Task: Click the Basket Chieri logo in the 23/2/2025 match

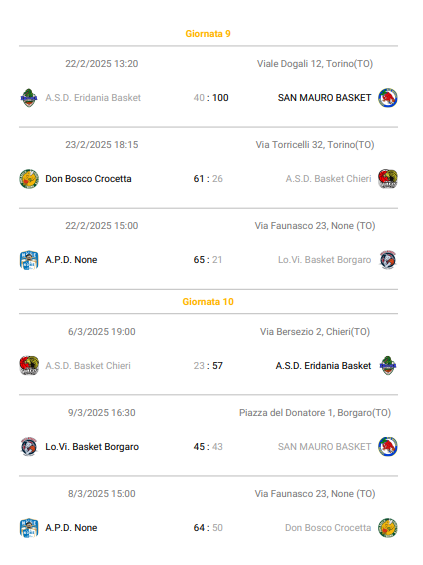Action: point(388,179)
